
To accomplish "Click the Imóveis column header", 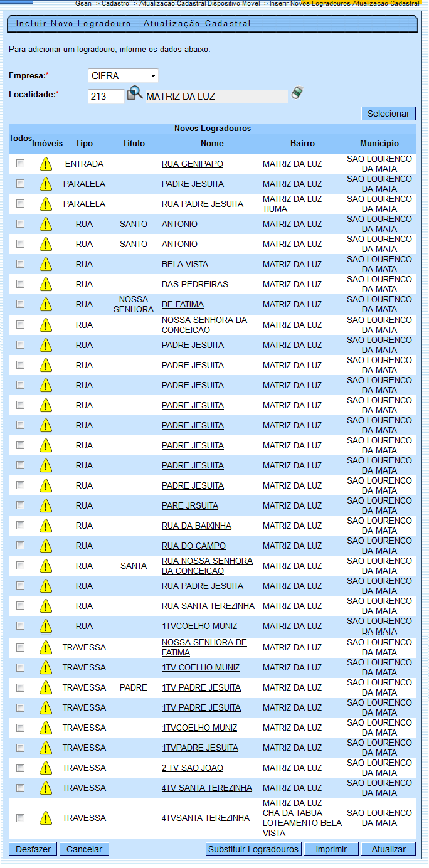I will (48, 143).
